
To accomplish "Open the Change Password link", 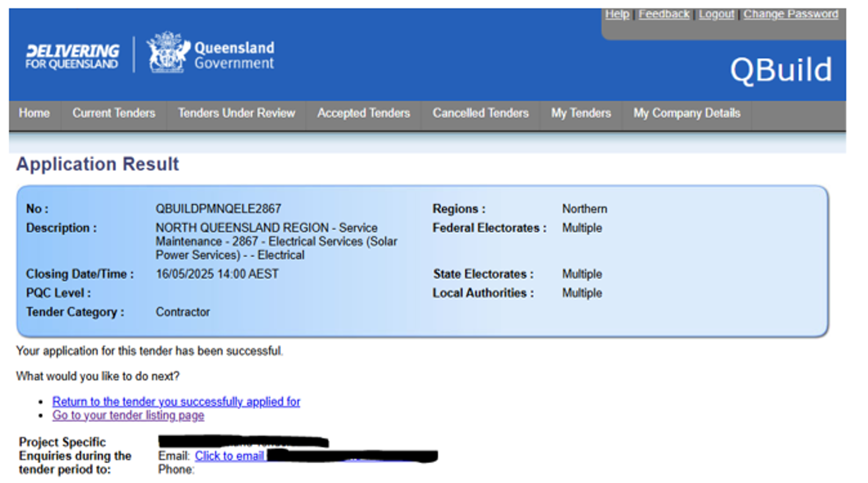I will (791, 14).
